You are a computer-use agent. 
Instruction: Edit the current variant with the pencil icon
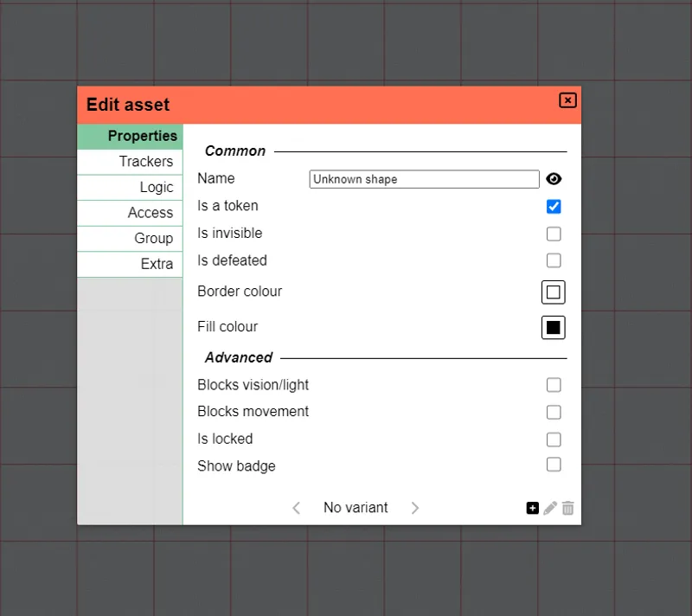click(x=550, y=508)
